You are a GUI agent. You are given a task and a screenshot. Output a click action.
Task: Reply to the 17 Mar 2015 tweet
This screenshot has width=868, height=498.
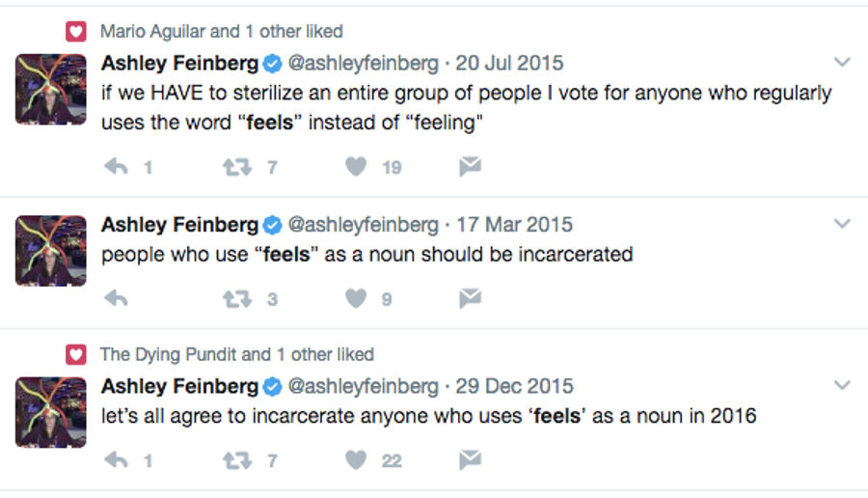(x=117, y=298)
